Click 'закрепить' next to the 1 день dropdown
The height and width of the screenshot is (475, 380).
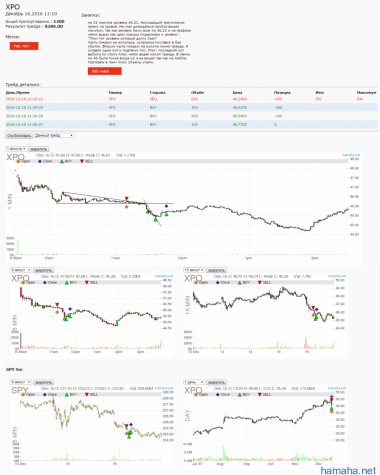point(216,382)
